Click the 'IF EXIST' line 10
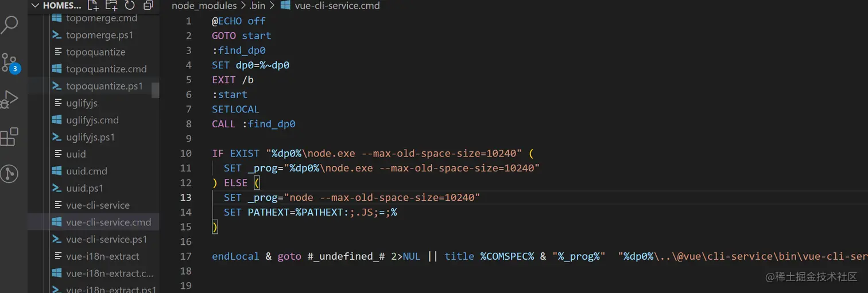868x293 pixels. click(373, 153)
